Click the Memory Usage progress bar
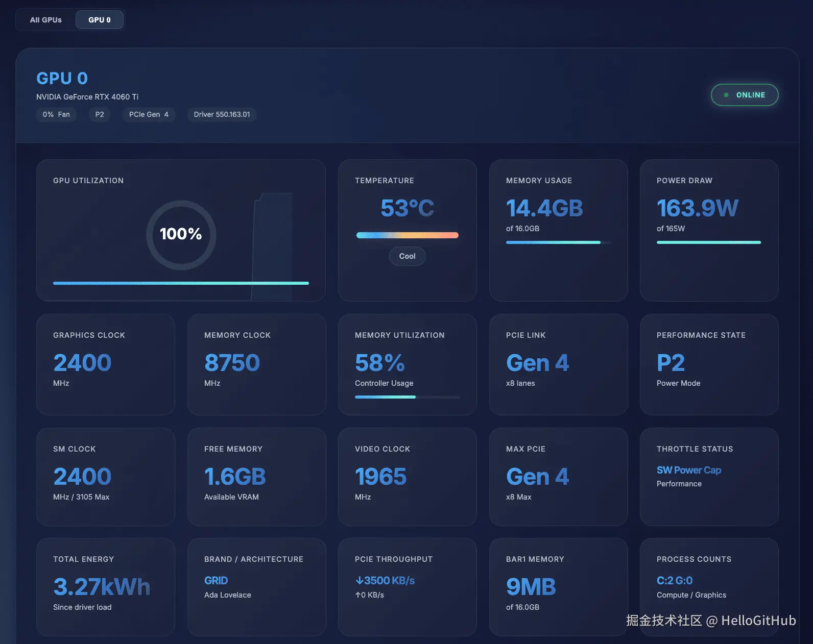 click(x=558, y=242)
